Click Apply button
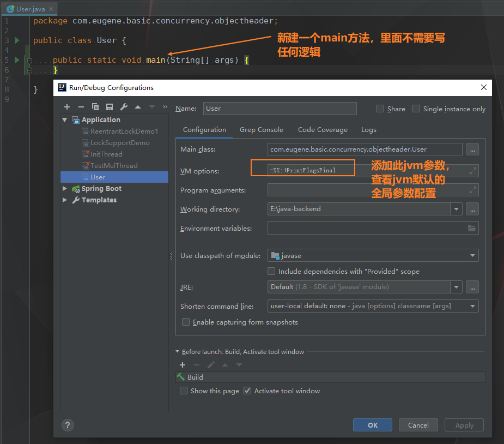Viewport: 504px width, 444px height. click(464, 425)
